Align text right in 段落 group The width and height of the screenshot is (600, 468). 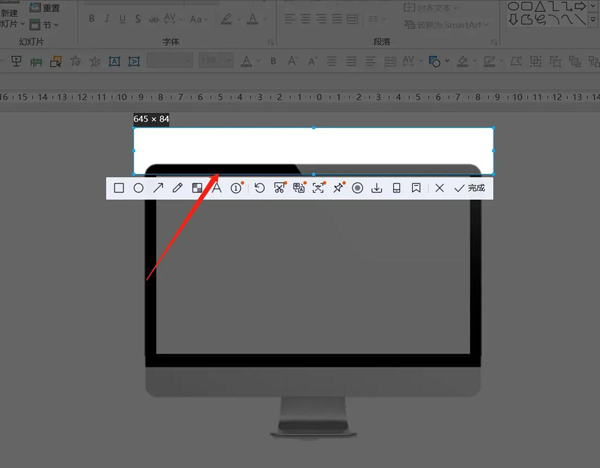(x=321, y=19)
